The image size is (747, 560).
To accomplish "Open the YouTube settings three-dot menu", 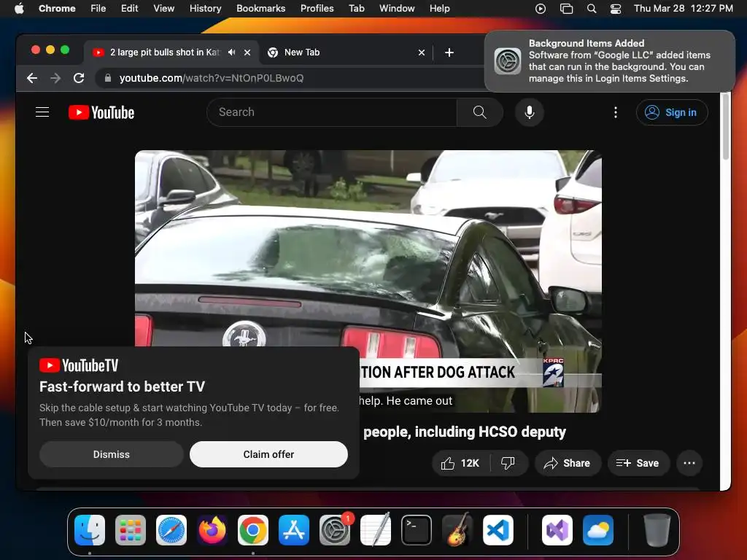I will click(x=616, y=112).
